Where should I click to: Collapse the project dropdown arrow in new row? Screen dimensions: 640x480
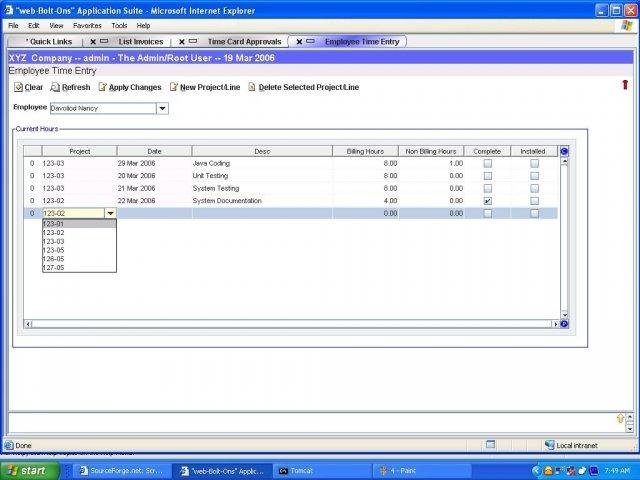110,213
